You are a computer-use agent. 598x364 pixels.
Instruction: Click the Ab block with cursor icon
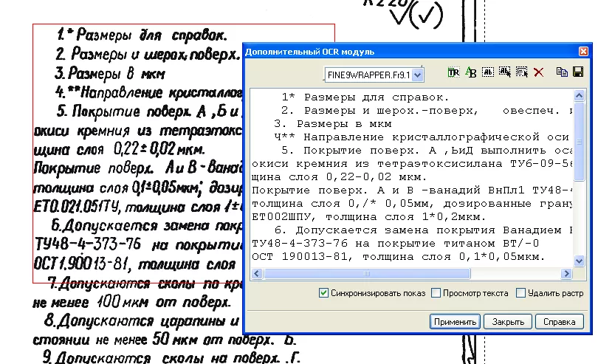(504, 72)
